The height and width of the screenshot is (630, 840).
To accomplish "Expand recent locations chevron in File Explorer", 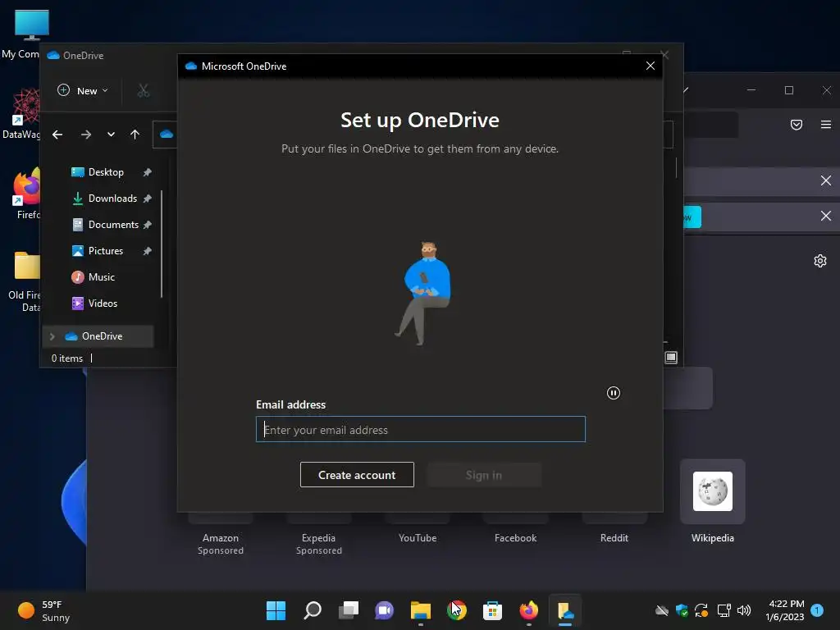I will click(111, 135).
